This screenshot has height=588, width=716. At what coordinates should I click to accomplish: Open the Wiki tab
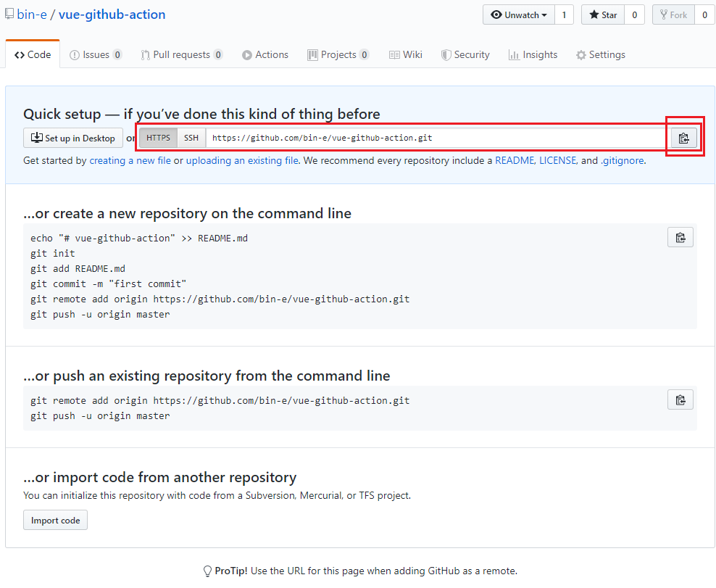(406, 54)
